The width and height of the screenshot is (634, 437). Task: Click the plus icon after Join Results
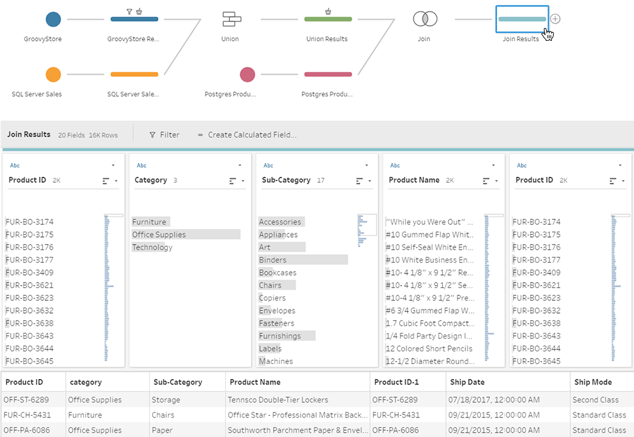click(x=556, y=19)
